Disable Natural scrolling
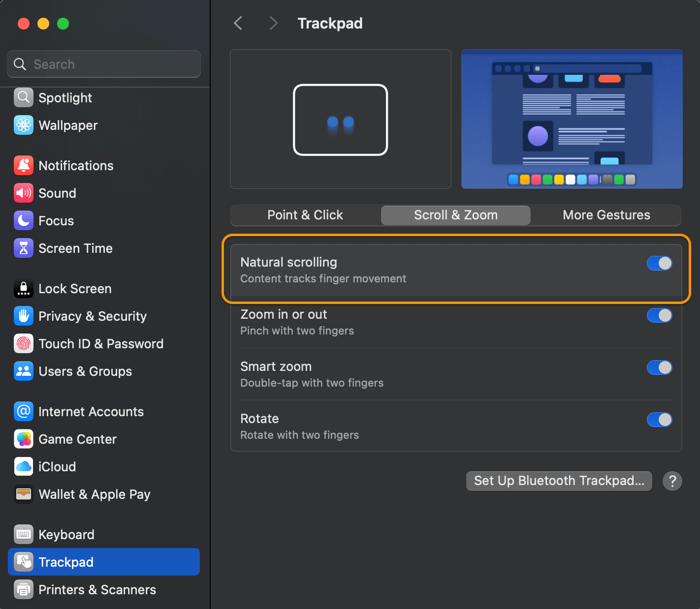The image size is (700, 609). pos(659,263)
